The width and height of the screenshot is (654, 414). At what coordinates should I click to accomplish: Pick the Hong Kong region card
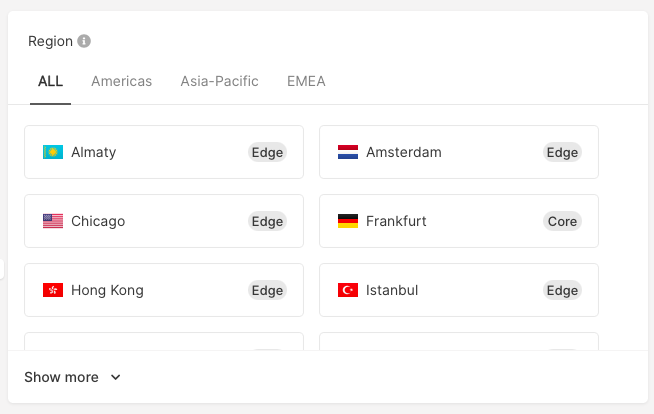tap(164, 290)
